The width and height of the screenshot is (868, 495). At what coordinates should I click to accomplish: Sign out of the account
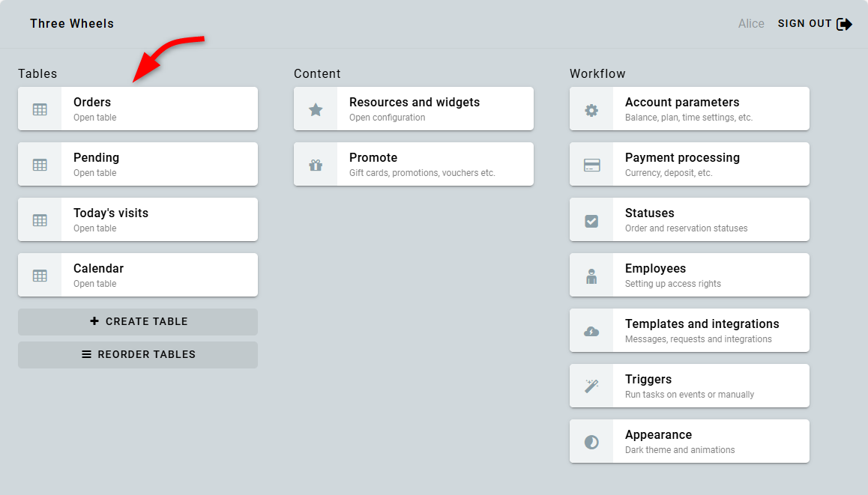tap(814, 24)
